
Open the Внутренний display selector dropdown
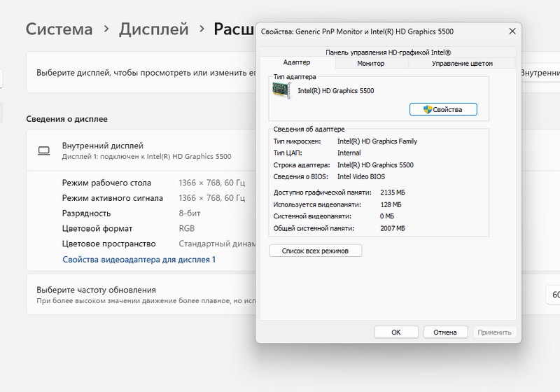540,72
